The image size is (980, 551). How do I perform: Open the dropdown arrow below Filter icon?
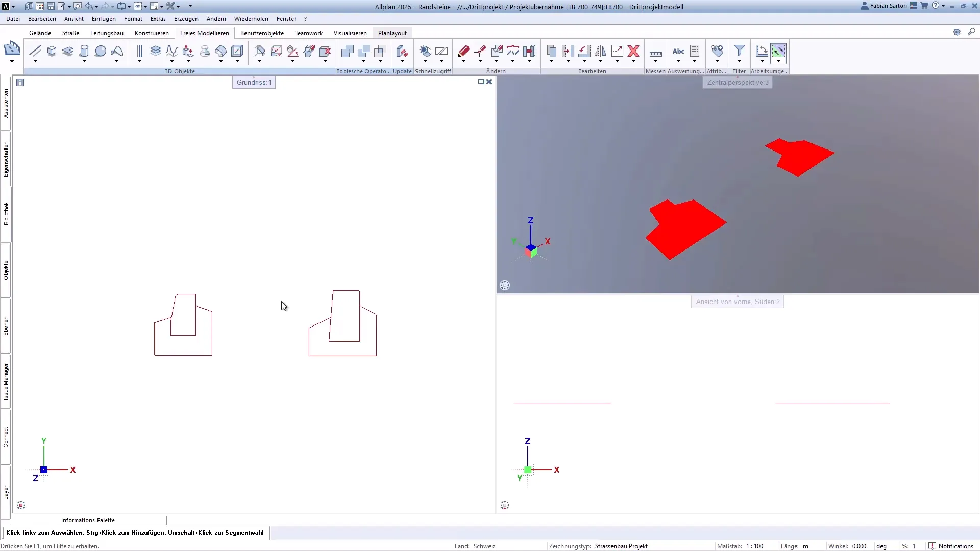tap(739, 62)
